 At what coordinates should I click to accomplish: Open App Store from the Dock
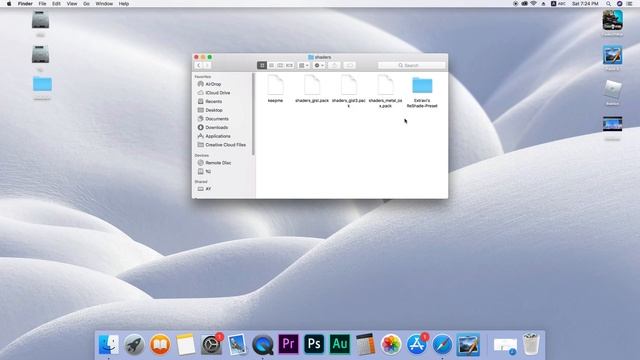417,344
